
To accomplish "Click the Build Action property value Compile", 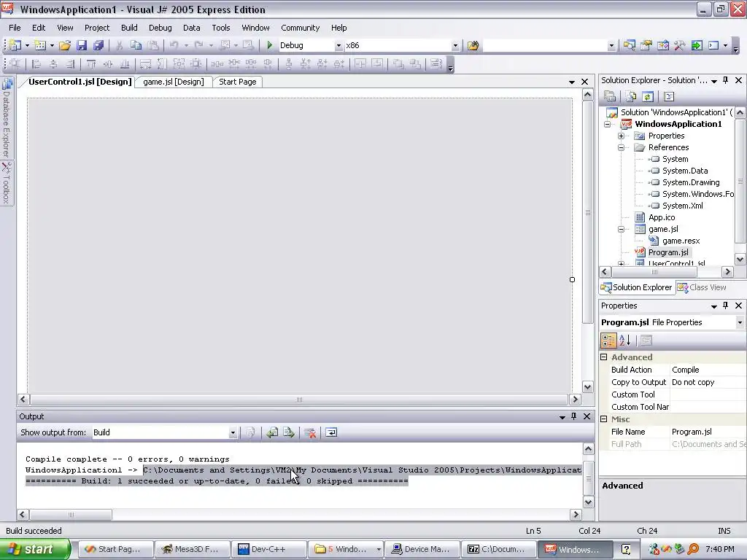I will (x=708, y=370).
